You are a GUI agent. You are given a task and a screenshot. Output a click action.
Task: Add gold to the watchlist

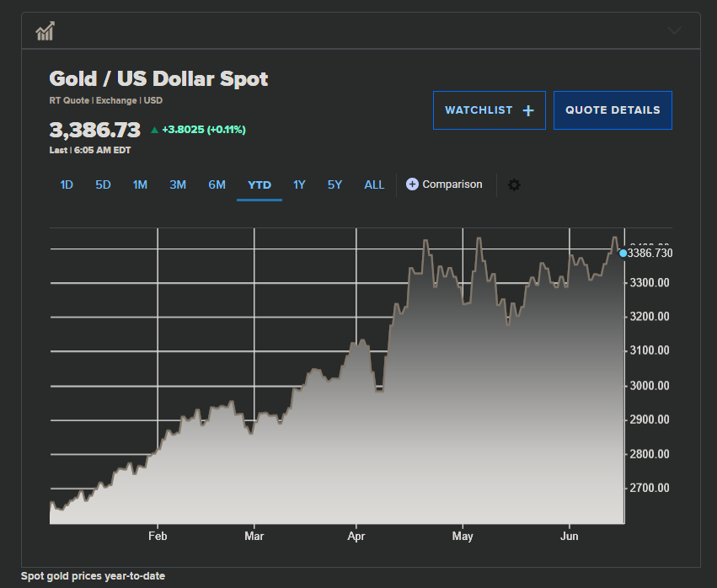489,110
